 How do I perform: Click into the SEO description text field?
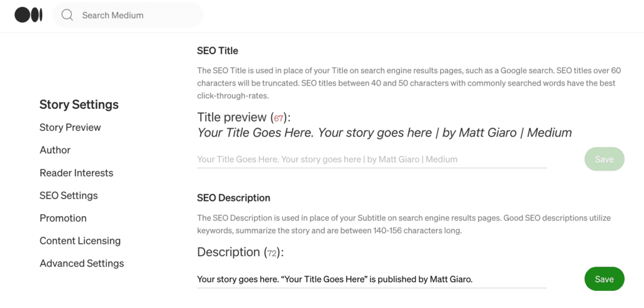coord(372,280)
